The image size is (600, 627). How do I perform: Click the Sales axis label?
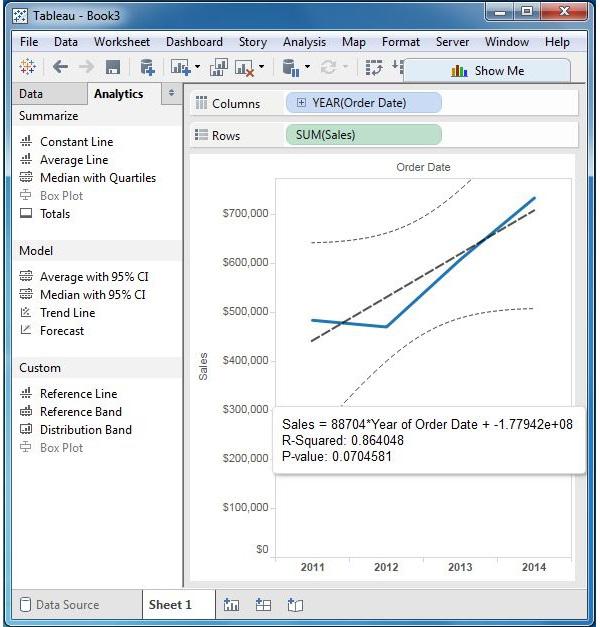click(x=203, y=366)
